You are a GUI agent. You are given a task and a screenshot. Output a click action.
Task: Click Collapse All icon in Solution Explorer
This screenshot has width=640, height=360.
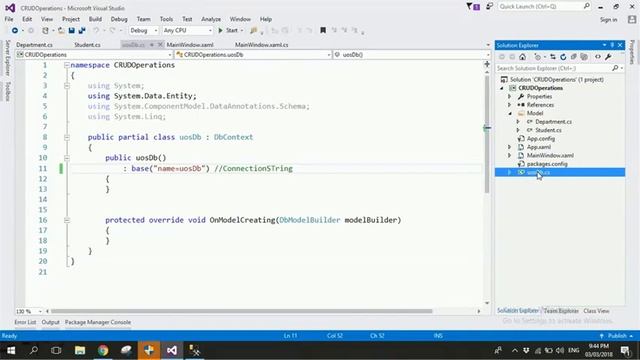(573, 57)
